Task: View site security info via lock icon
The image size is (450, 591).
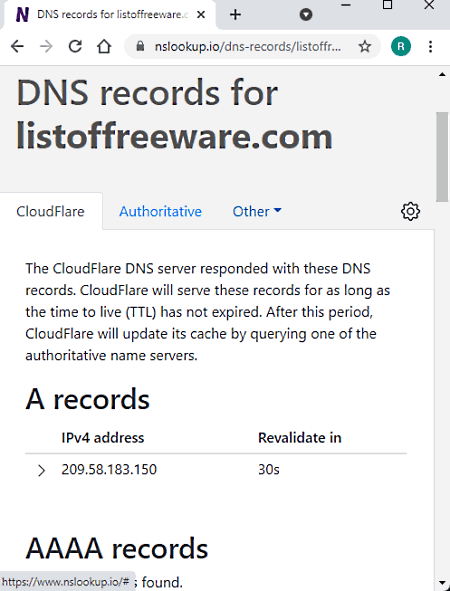Action: pos(140,46)
